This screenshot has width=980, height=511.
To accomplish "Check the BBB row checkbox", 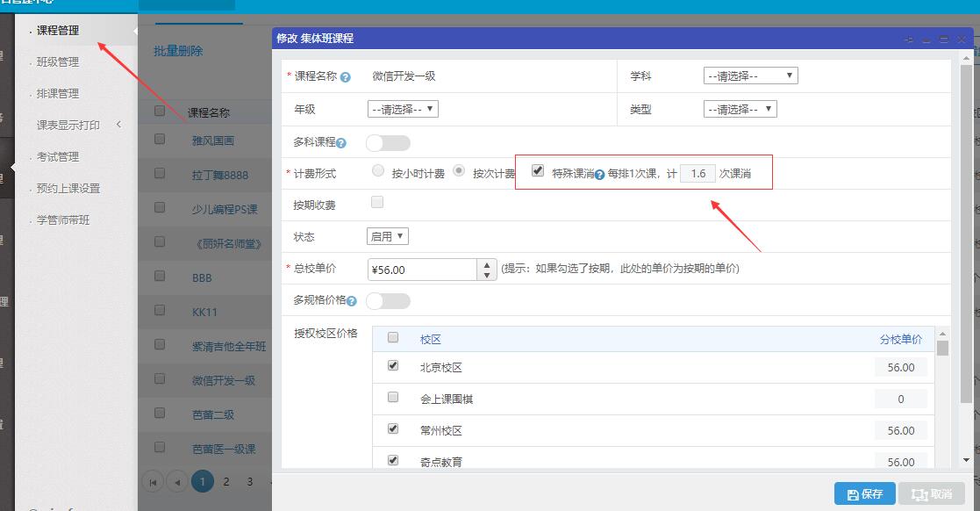I will [x=160, y=276].
